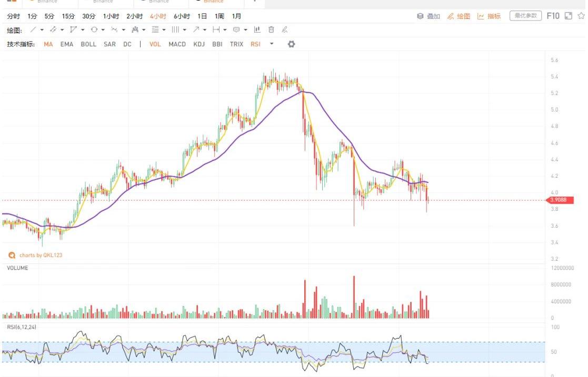Expand the vertical lines tool dropdown
Viewport: 588px width, 377px height.
[184, 30]
